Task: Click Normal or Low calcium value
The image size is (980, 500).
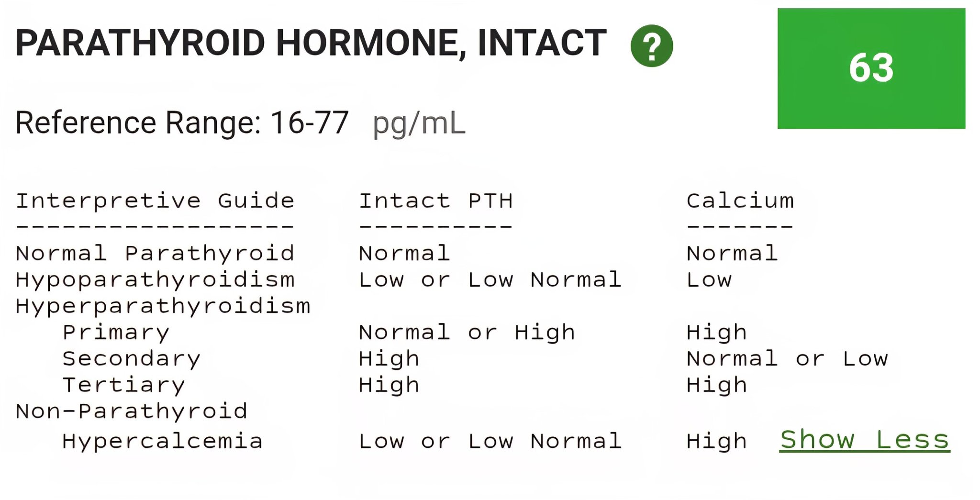Action: click(788, 359)
